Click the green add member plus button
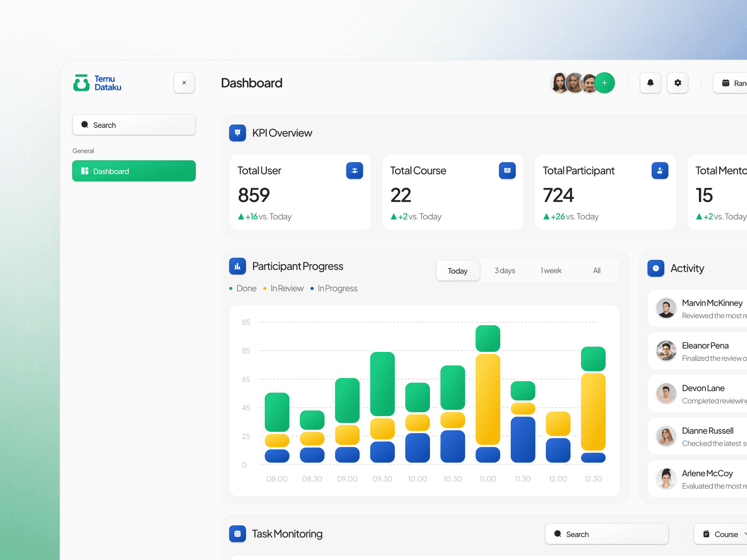The width and height of the screenshot is (747, 560). (605, 83)
